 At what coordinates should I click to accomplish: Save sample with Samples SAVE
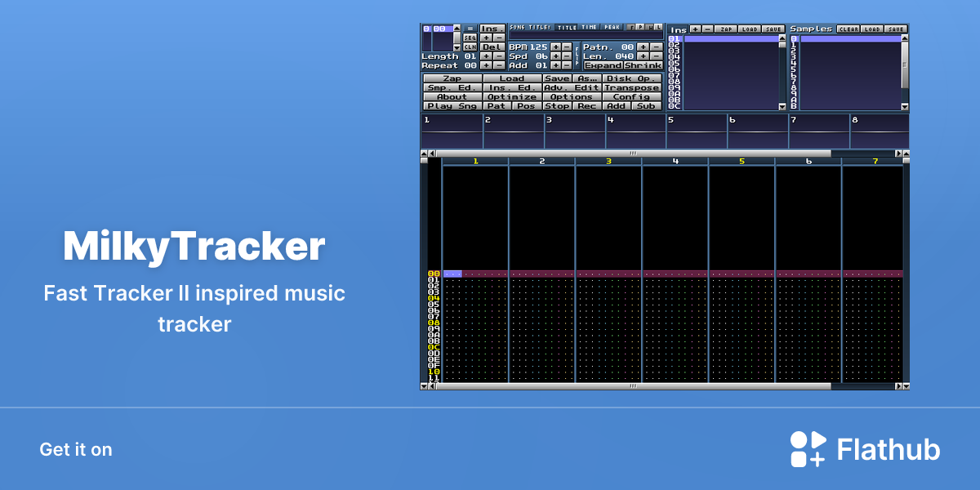(x=896, y=29)
